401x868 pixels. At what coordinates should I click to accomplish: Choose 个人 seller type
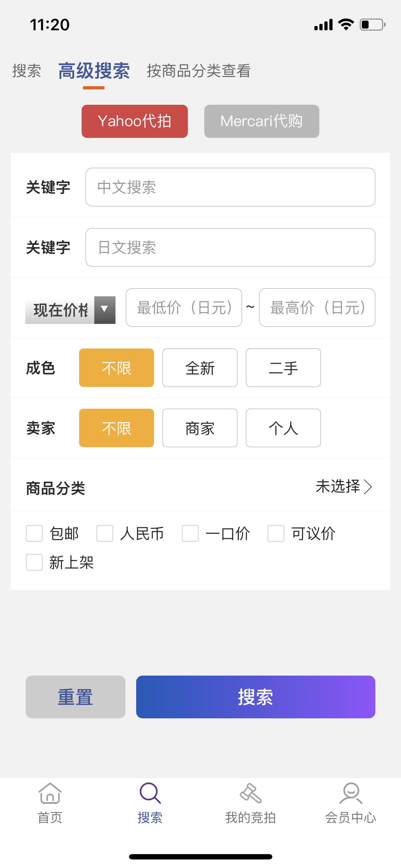tap(283, 428)
